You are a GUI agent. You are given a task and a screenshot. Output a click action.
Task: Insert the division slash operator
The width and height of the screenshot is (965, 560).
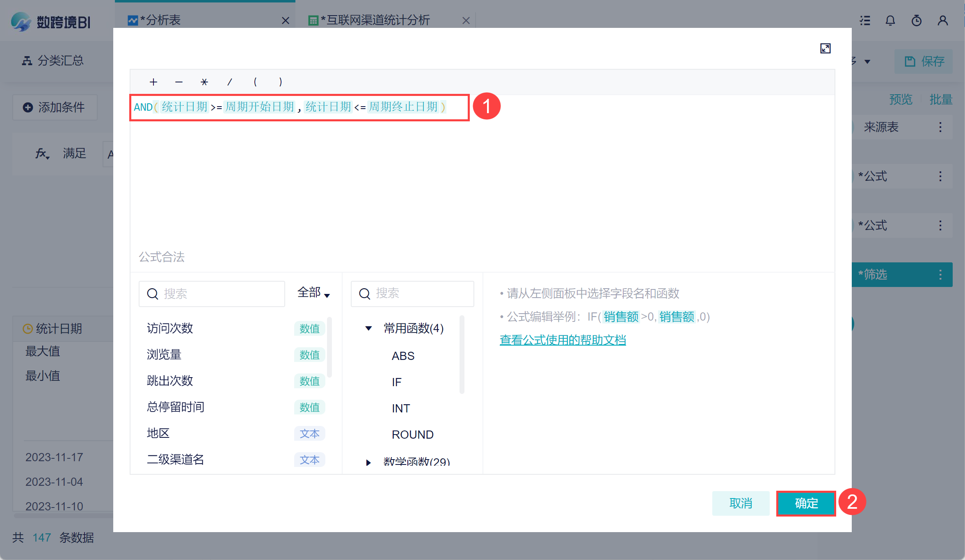tap(229, 82)
